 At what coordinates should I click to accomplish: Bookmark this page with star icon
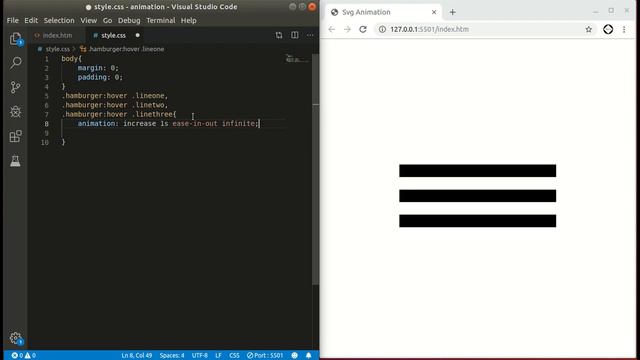click(589, 29)
